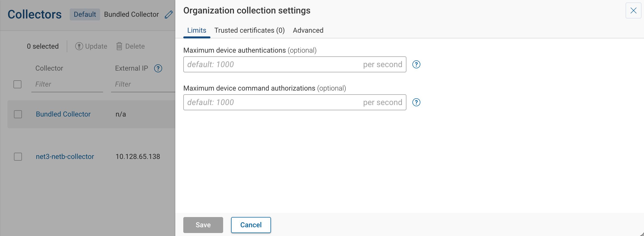
Task: Open the net3-netb-collector link
Action: coord(65,156)
